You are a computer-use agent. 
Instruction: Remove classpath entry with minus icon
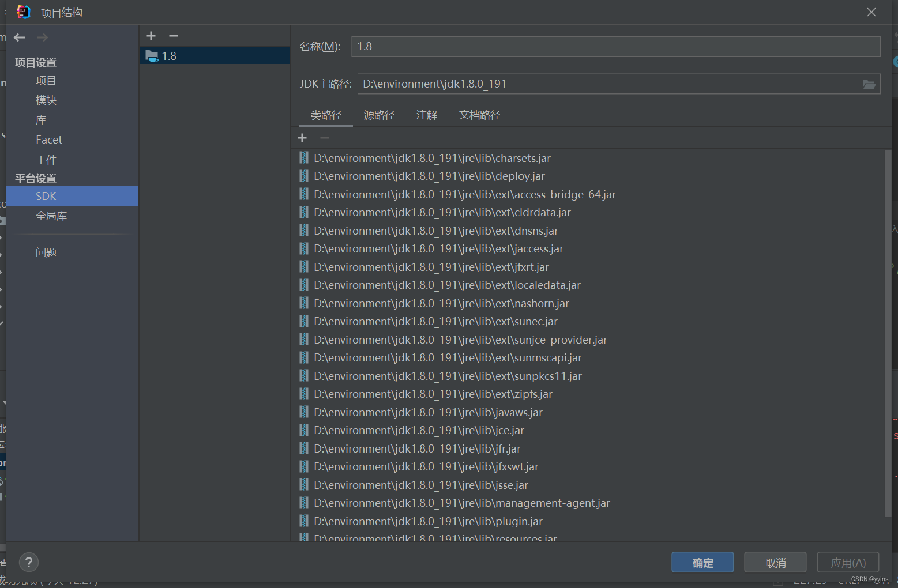pyautogui.click(x=325, y=138)
